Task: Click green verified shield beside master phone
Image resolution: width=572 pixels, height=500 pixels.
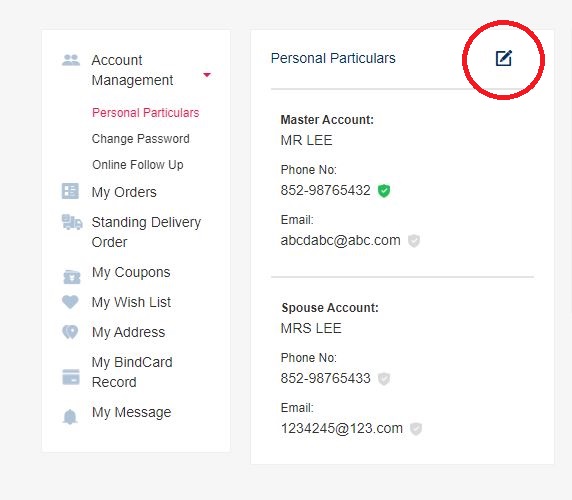Action: [384, 190]
